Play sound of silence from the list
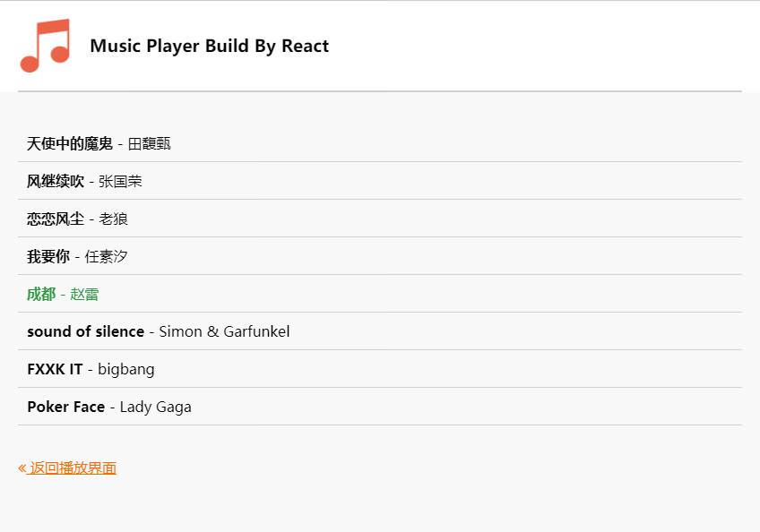 [x=86, y=331]
